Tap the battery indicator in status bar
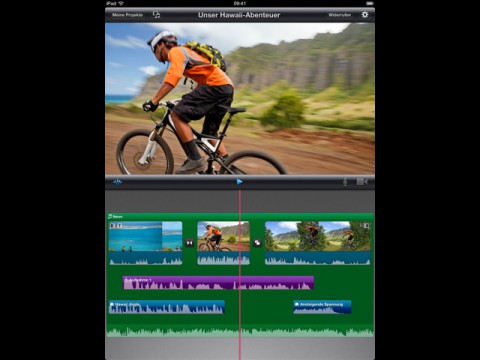Viewport: 480px width, 360px height. 370,3
